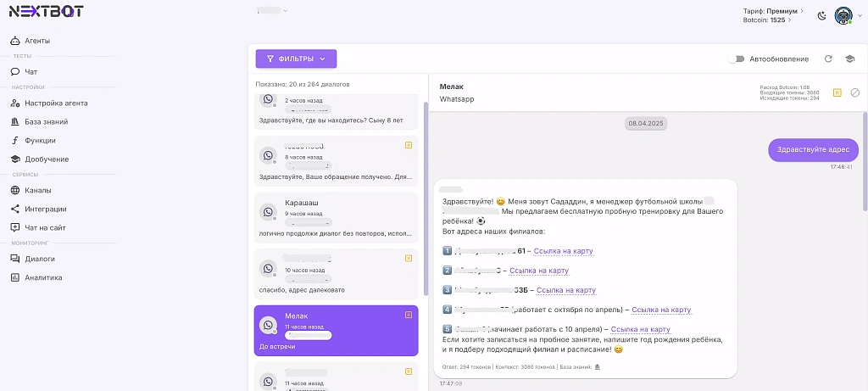Open the Тариф: Премиум link

[x=770, y=11]
